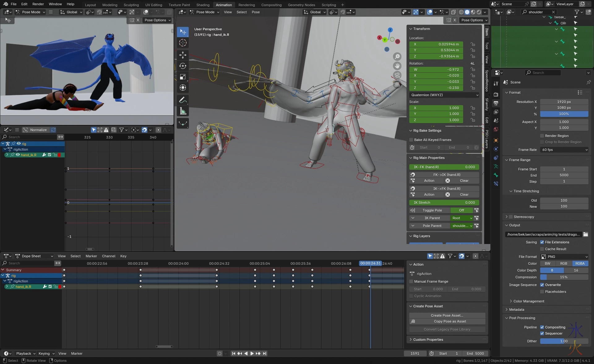
Task: Click the FK->IK (hand.R) button
Action: (x=446, y=175)
